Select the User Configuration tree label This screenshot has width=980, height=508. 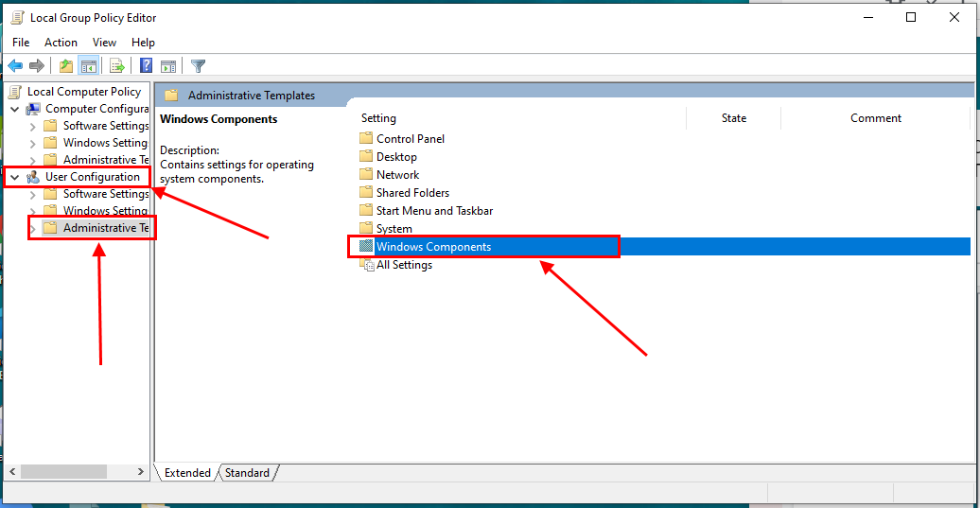tap(93, 177)
